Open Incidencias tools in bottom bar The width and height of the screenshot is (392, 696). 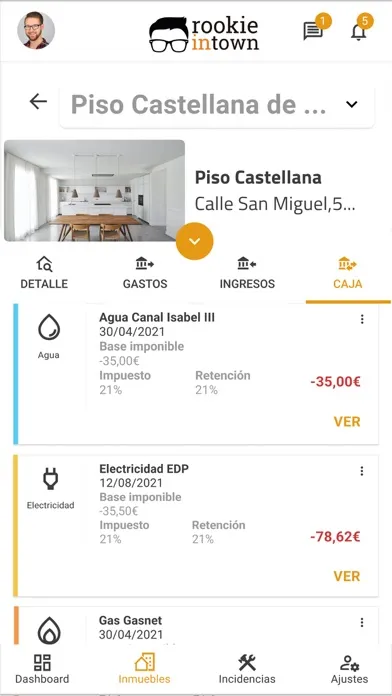(247, 669)
